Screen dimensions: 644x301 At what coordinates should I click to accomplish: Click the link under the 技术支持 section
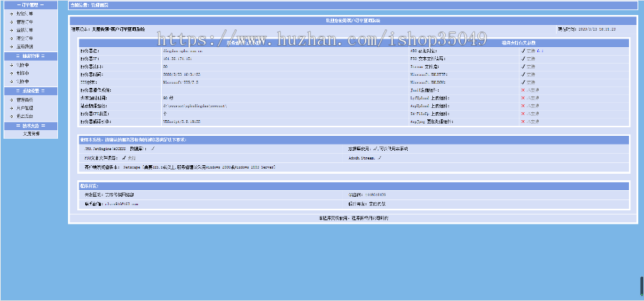coord(31,134)
